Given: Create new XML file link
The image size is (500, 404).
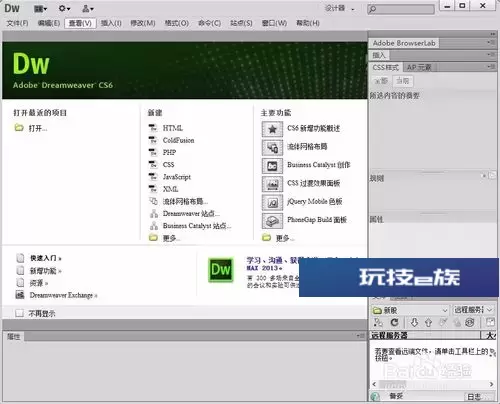Looking at the screenshot, I should [x=170, y=189].
